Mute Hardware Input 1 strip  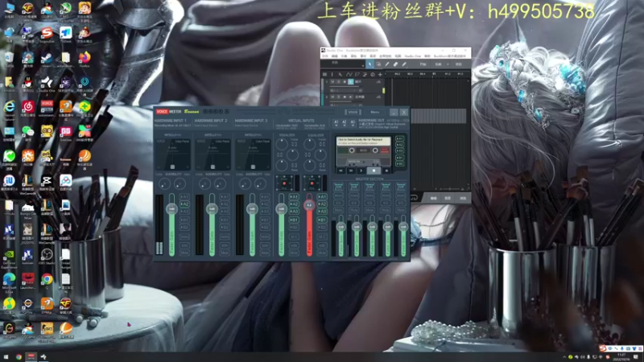(185, 253)
